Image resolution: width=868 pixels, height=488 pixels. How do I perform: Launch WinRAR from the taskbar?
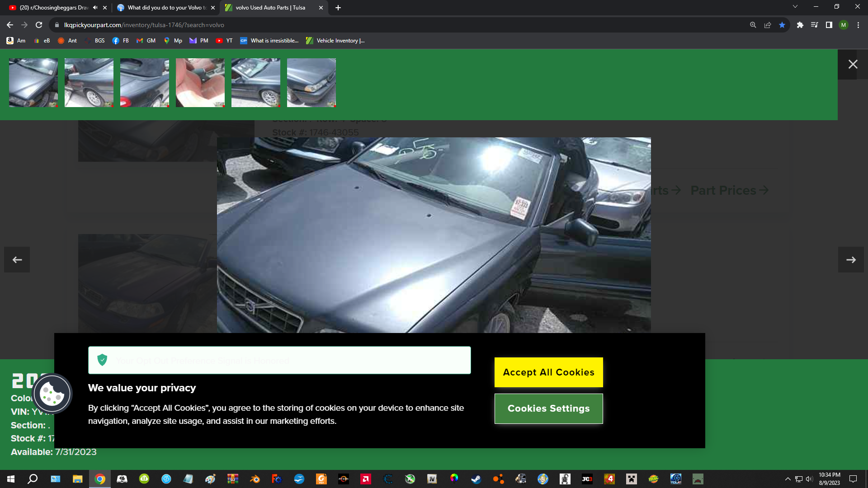(x=232, y=479)
